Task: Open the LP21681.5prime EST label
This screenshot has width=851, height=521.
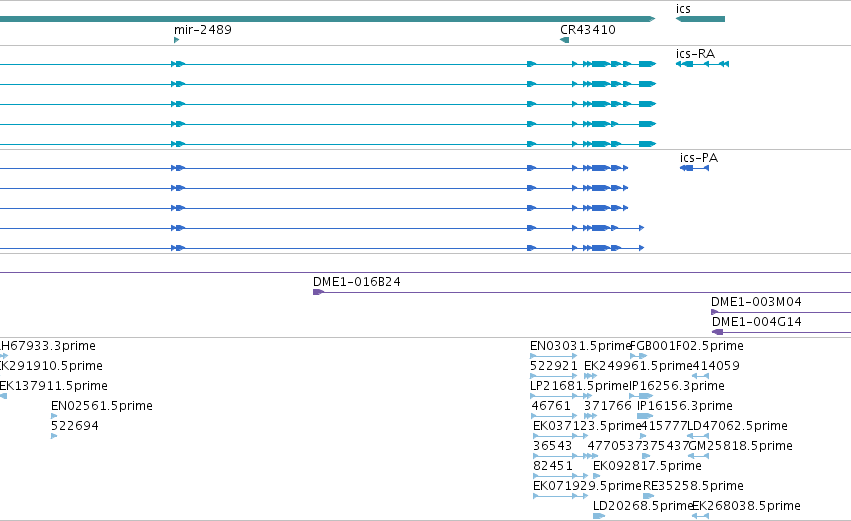Action: 579,386
